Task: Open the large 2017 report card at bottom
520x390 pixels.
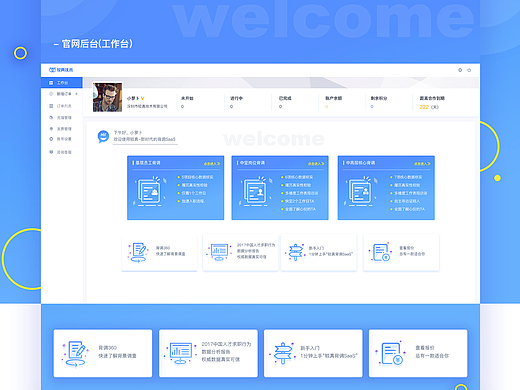Action: (x=208, y=353)
